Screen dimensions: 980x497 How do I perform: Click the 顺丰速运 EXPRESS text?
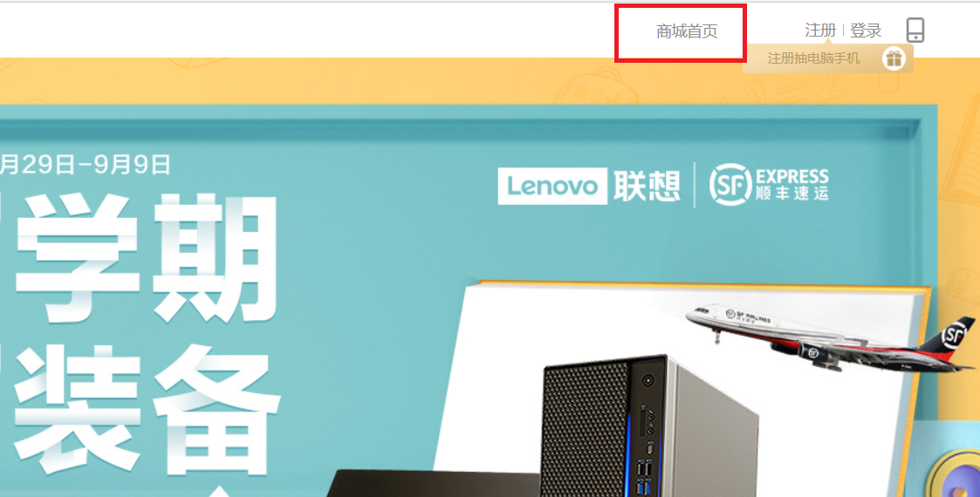792,185
